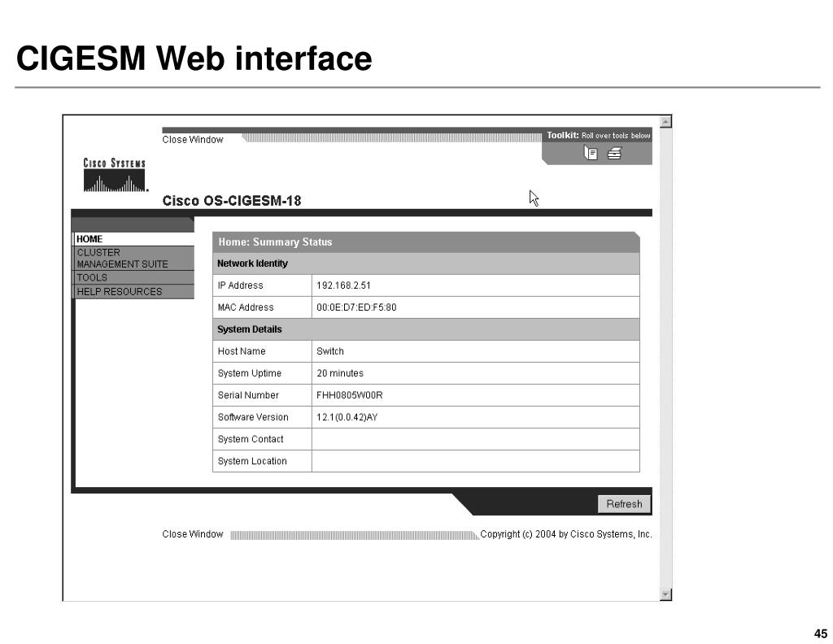
Task: Click the top Close Window link
Action: [192, 140]
